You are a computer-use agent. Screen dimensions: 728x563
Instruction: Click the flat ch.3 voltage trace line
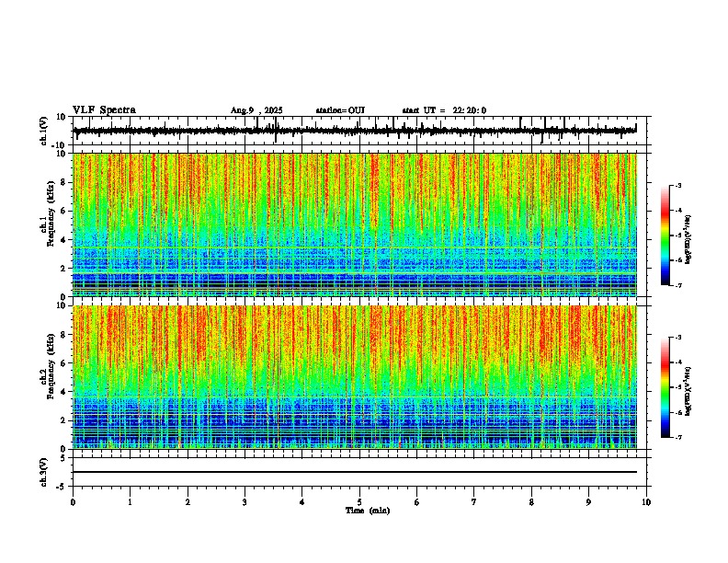[x=355, y=472]
